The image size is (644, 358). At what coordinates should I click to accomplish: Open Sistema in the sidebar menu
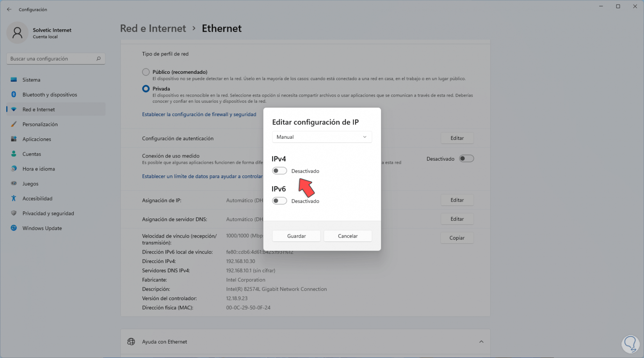coord(31,80)
